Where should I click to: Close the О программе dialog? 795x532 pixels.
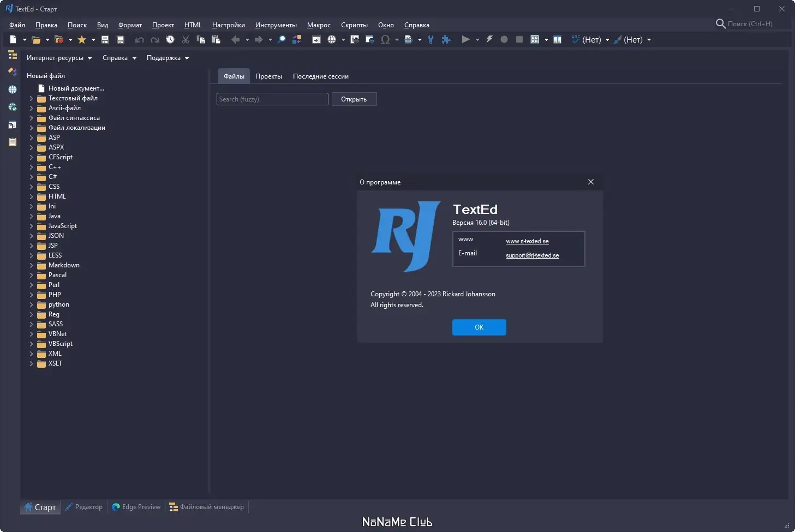tap(591, 182)
